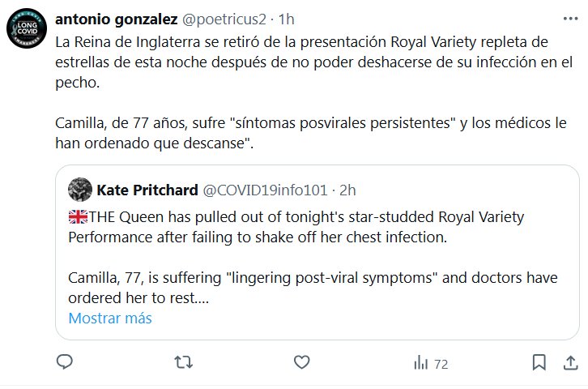Reply to antonio gonzalez's tweet

tap(64, 363)
